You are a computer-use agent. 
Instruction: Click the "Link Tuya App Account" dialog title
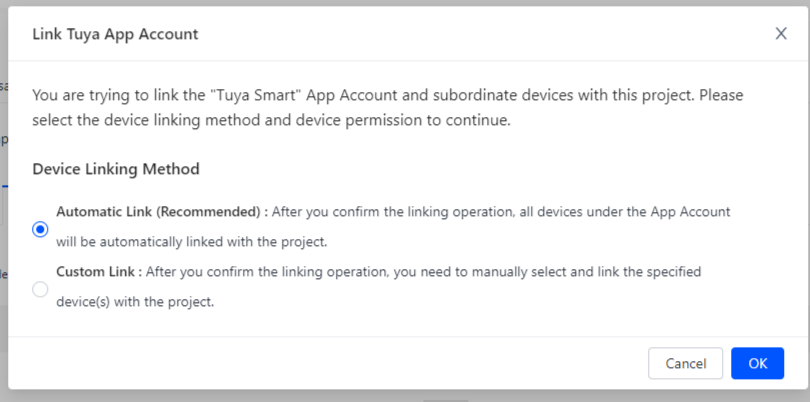point(115,34)
